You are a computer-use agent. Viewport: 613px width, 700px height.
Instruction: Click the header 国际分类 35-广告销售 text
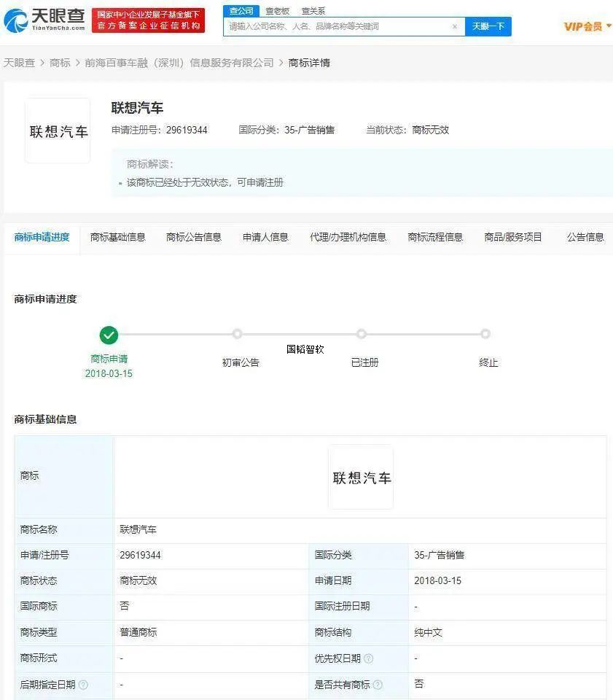[286, 131]
